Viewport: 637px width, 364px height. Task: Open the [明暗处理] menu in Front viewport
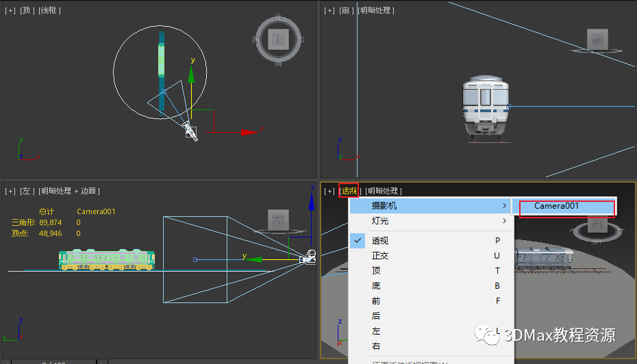pos(375,10)
